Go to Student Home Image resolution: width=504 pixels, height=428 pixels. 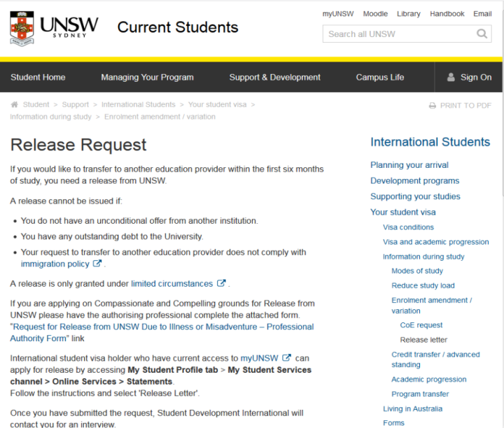click(38, 78)
